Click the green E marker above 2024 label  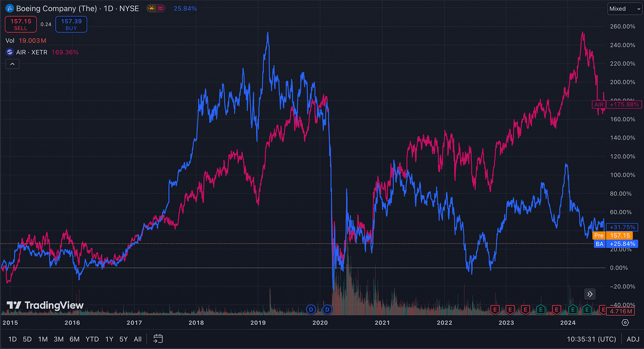(x=572, y=309)
